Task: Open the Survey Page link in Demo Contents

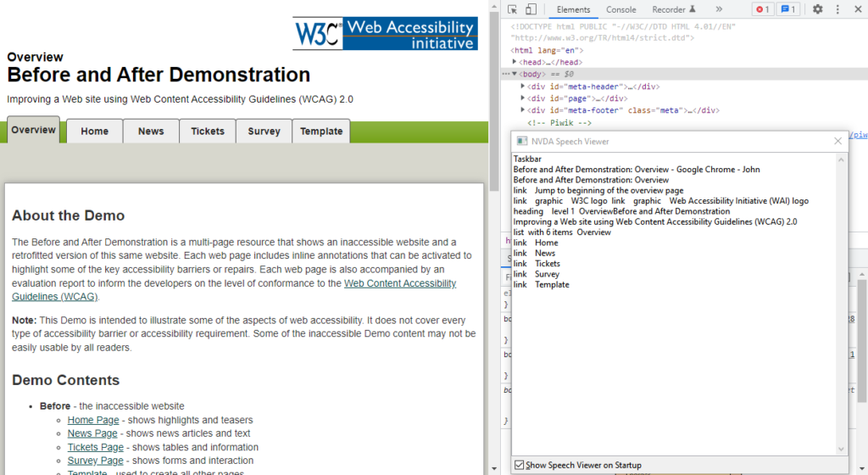Action: tap(95, 461)
